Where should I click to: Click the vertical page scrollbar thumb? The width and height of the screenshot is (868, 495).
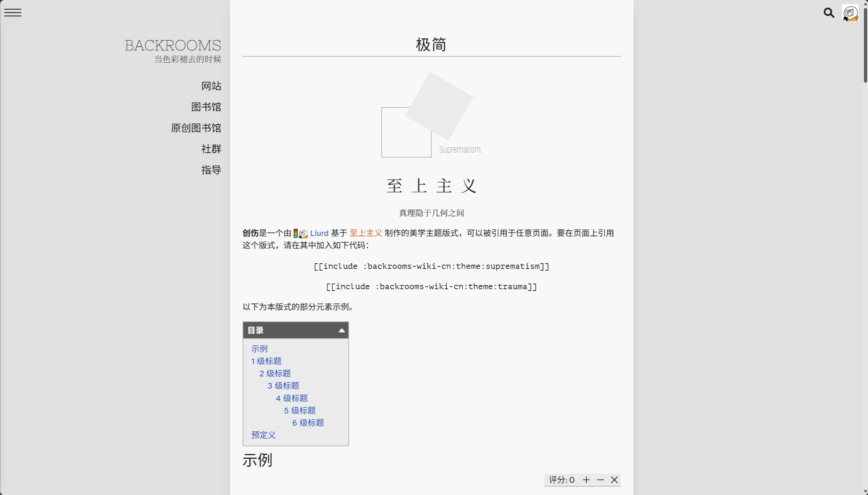coord(865,45)
